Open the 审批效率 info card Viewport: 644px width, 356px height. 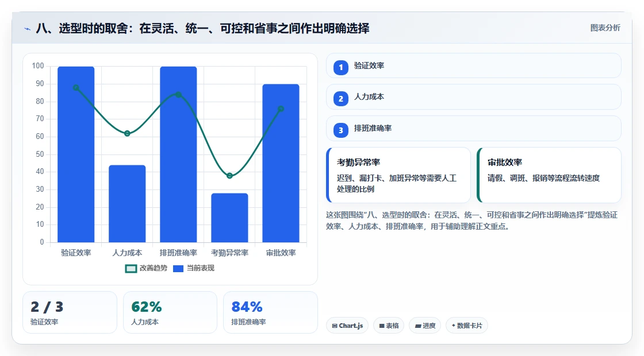[x=549, y=175]
